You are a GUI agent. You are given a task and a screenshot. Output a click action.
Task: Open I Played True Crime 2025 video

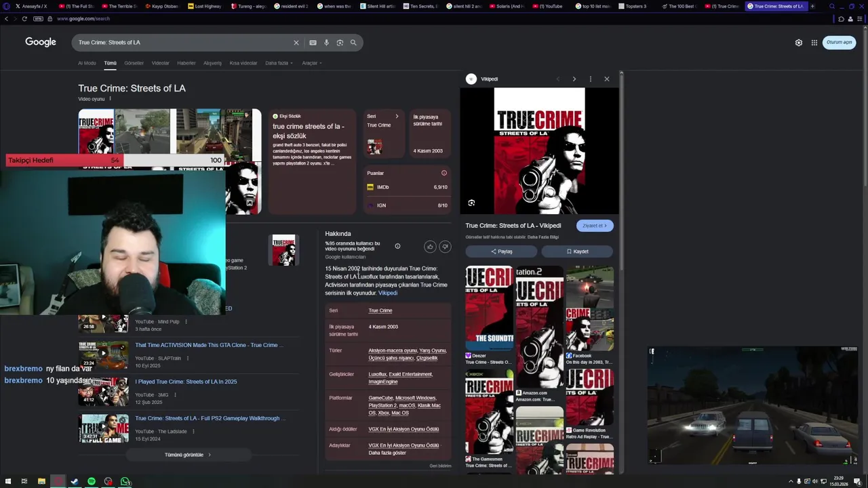pos(186,382)
